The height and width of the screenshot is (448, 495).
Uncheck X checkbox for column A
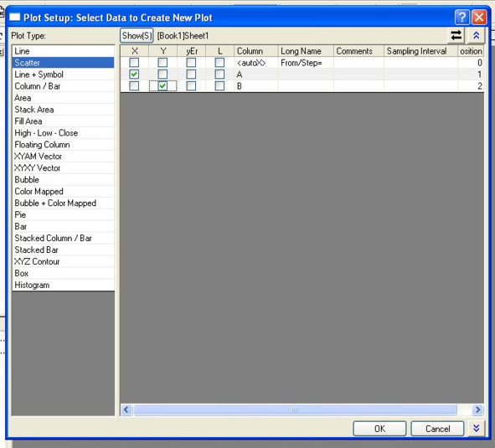tap(134, 75)
